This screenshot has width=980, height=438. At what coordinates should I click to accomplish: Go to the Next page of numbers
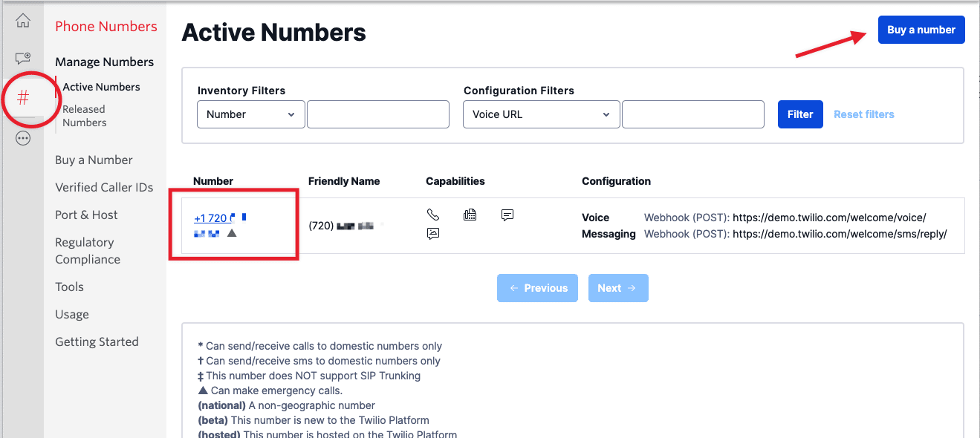617,287
